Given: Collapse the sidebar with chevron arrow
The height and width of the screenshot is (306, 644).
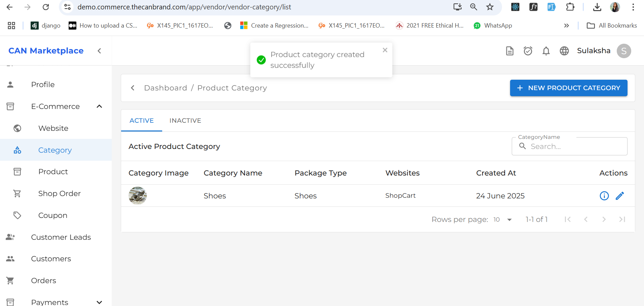Looking at the screenshot, I should [99, 51].
